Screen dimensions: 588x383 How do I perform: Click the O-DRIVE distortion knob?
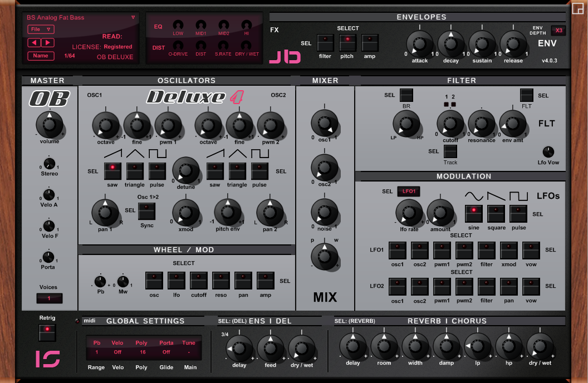point(178,46)
